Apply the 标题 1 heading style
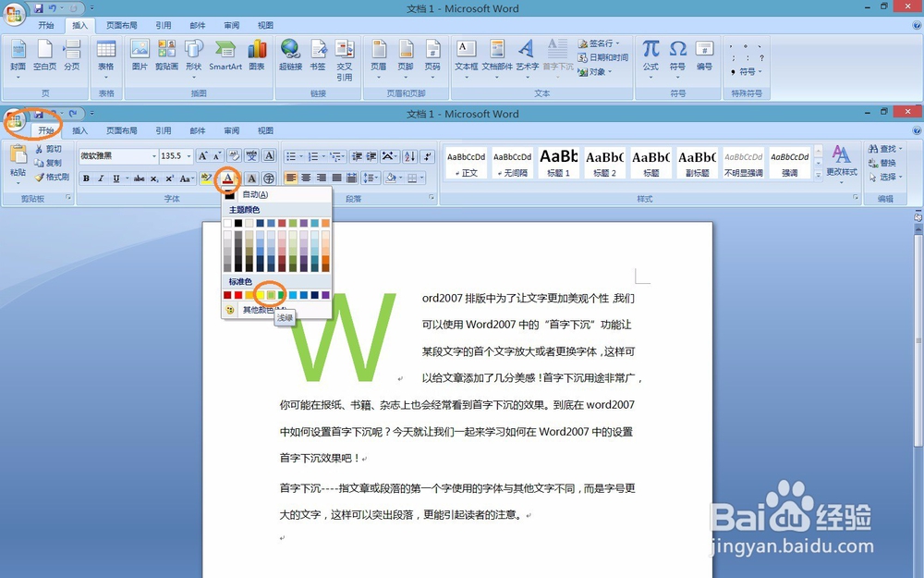Image resolution: width=924 pixels, height=578 pixels. click(x=559, y=163)
